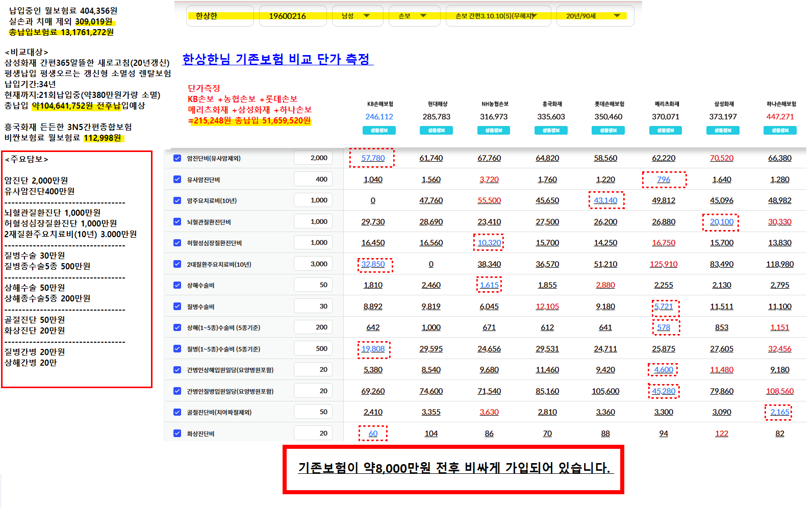The height and width of the screenshot is (508, 812).
Task: Uncheck the 화상진단비 checkbox
Action: click(177, 434)
